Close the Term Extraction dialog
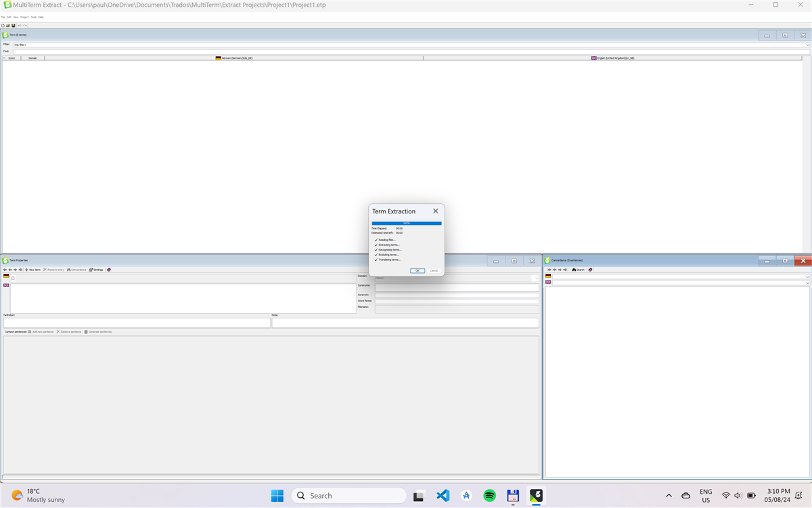The height and width of the screenshot is (508, 812). click(435, 211)
